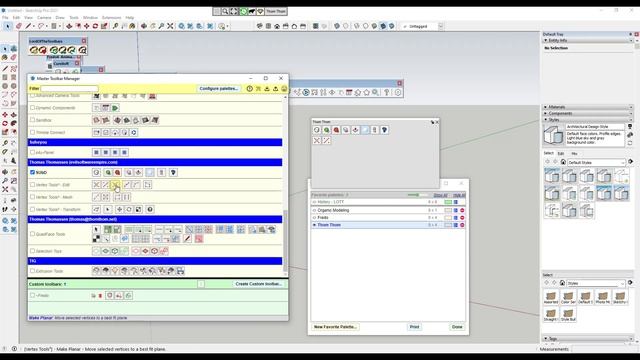Click the smiley icon in Master Toolbar Manager header
This screenshot has width=640, height=360.
point(284,89)
